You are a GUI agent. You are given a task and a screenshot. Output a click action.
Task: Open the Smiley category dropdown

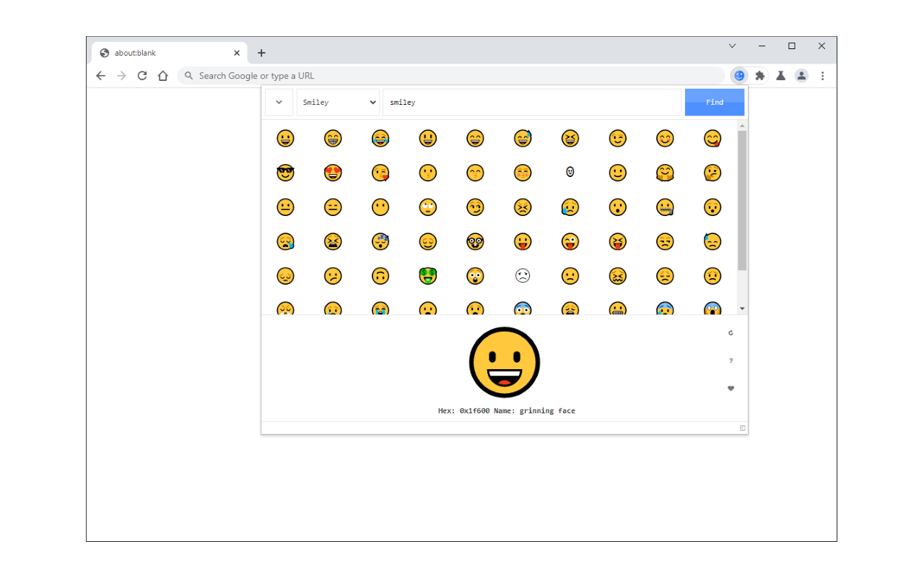338,102
